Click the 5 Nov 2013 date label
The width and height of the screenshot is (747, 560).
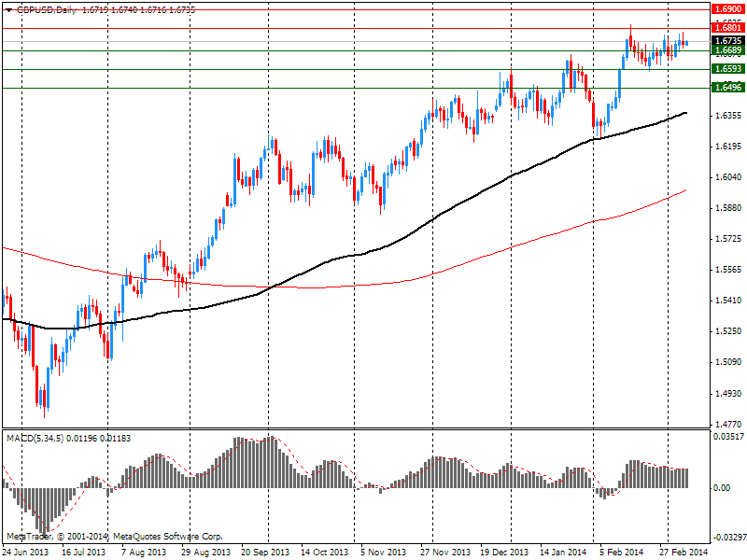tap(384, 552)
